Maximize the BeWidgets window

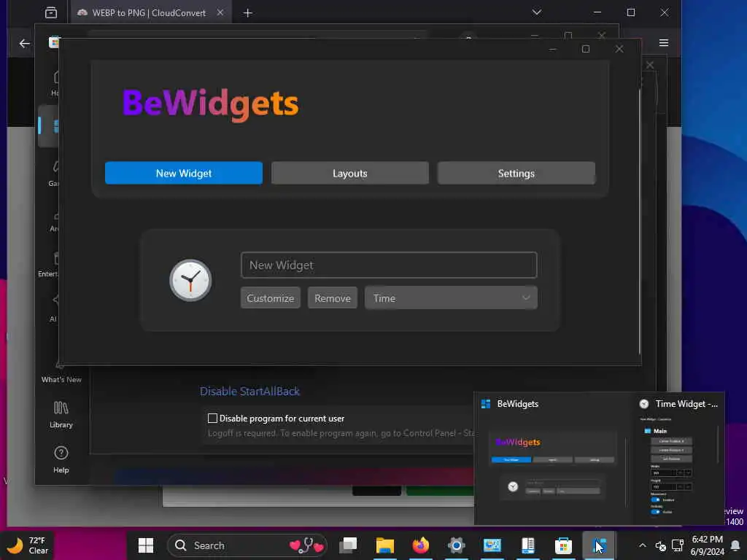point(586,49)
